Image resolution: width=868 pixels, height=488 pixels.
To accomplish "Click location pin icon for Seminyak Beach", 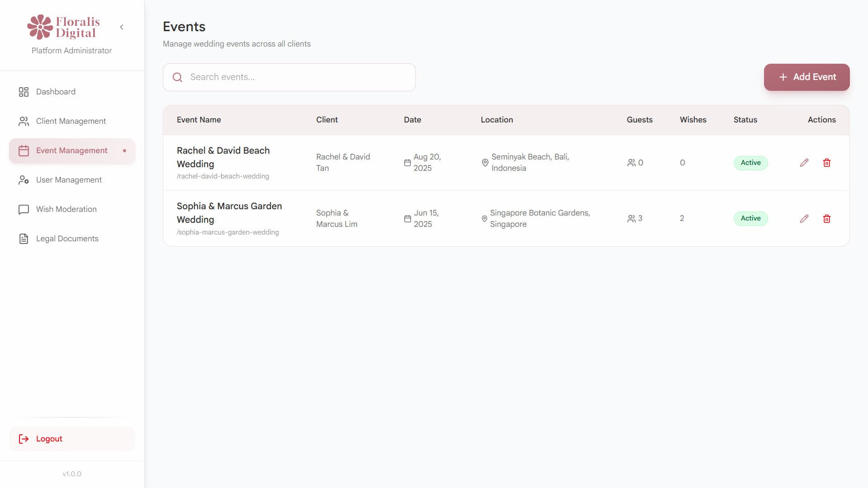I will coord(485,163).
